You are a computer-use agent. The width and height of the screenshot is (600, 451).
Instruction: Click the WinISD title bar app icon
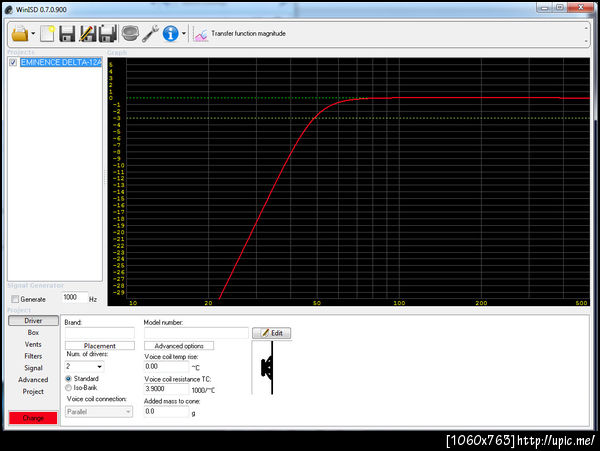click(x=9, y=9)
